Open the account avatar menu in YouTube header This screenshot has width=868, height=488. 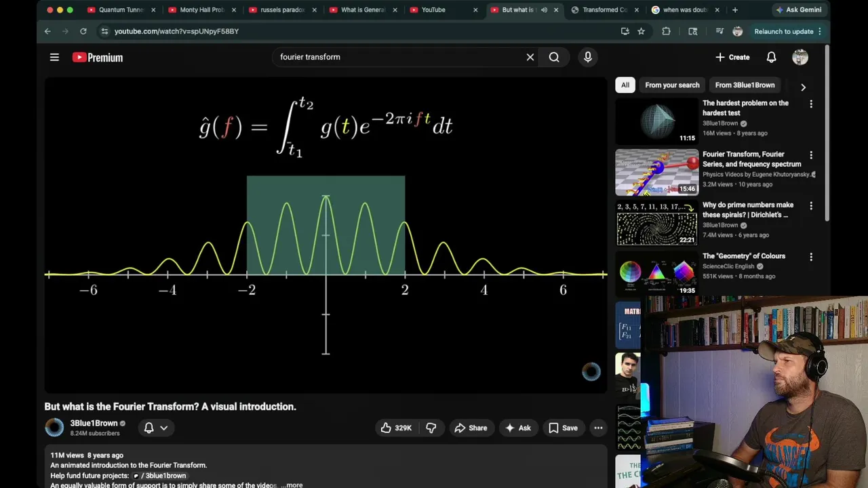800,58
